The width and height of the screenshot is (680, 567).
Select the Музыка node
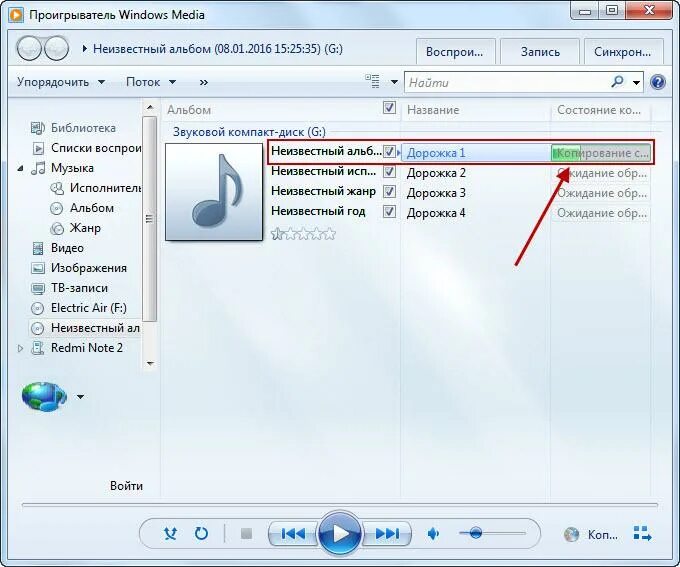pyautogui.click(x=62, y=168)
